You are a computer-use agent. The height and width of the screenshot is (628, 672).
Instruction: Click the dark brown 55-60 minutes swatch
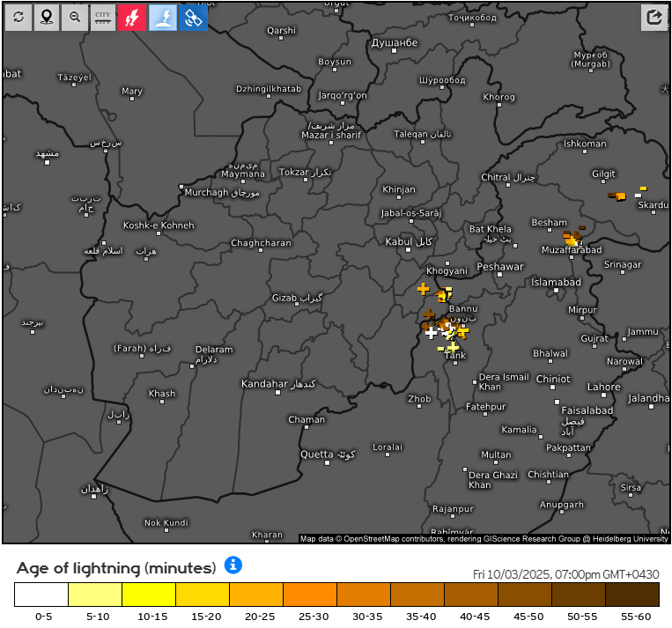[x=632, y=595]
